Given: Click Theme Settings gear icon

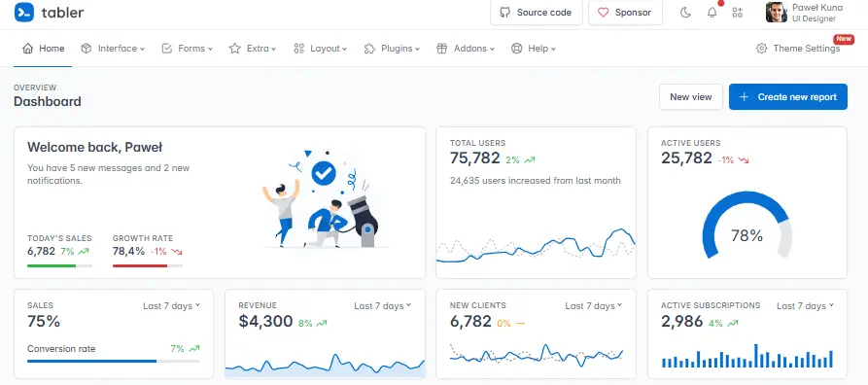Looking at the screenshot, I should (762, 49).
